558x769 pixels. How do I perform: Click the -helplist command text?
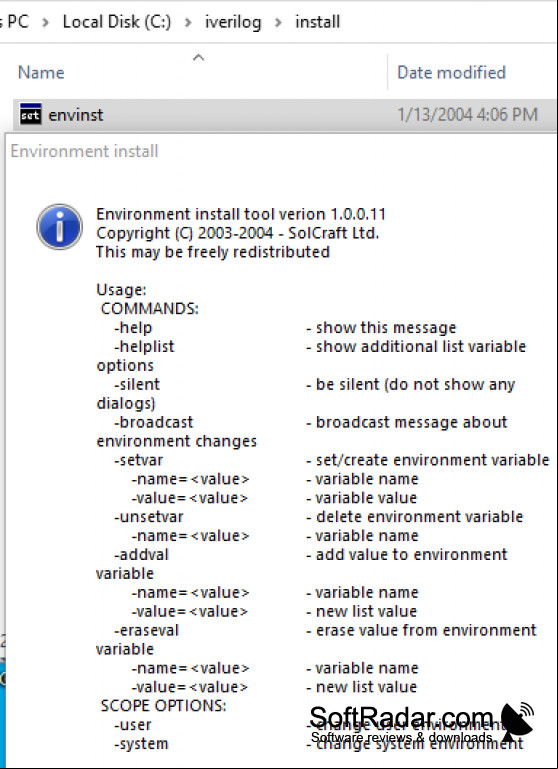click(144, 347)
